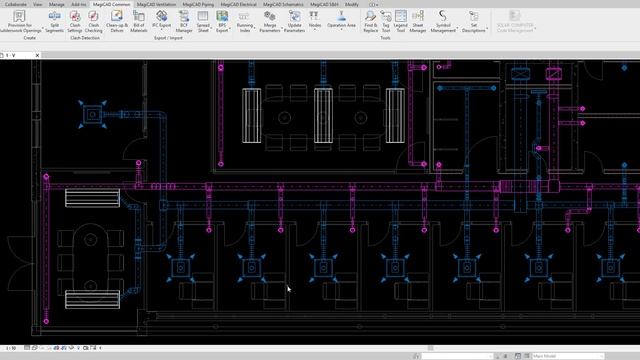Switch to the Collaborate ribbon tab
The width and height of the screenshot is (640, 360).
pos(16,4)
